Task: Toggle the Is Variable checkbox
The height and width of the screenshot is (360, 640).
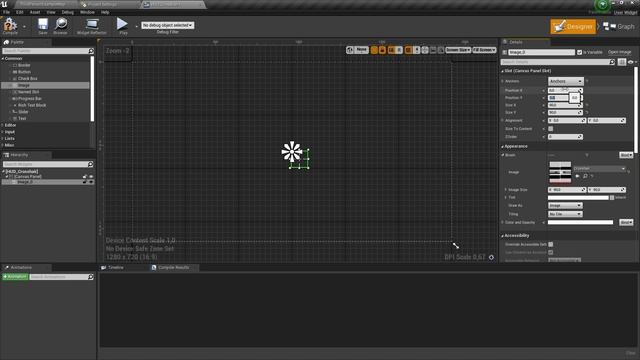Action: [579, 52]
